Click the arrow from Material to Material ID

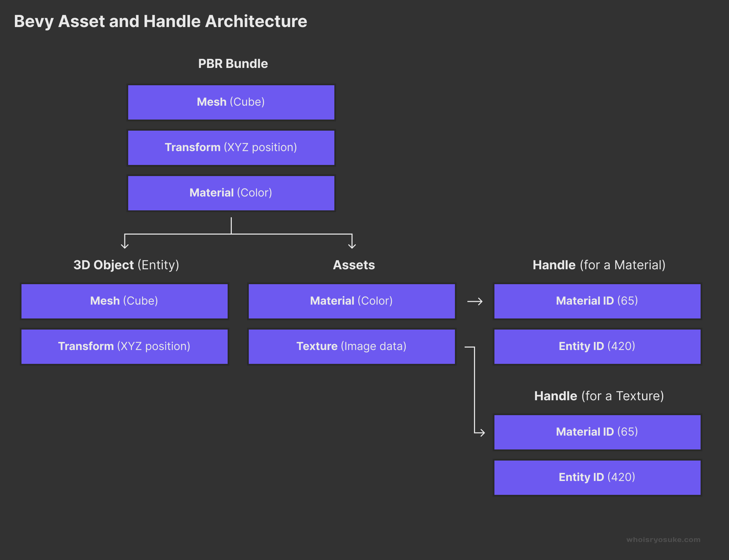pyautogui.click(x=475, y=300)
